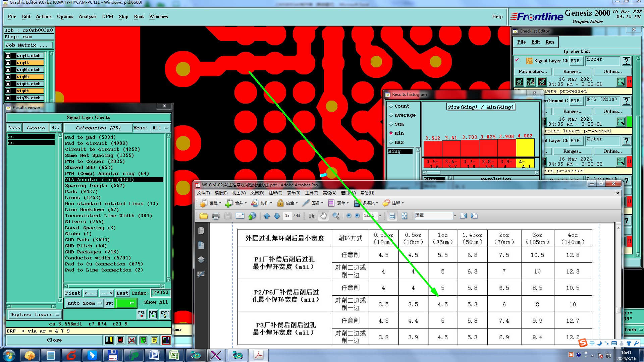Click the crossed-out REF icon in Results viewer
The height and width of the screenshot is (362, 644).
pyautogui.click(x=132, y=340)
